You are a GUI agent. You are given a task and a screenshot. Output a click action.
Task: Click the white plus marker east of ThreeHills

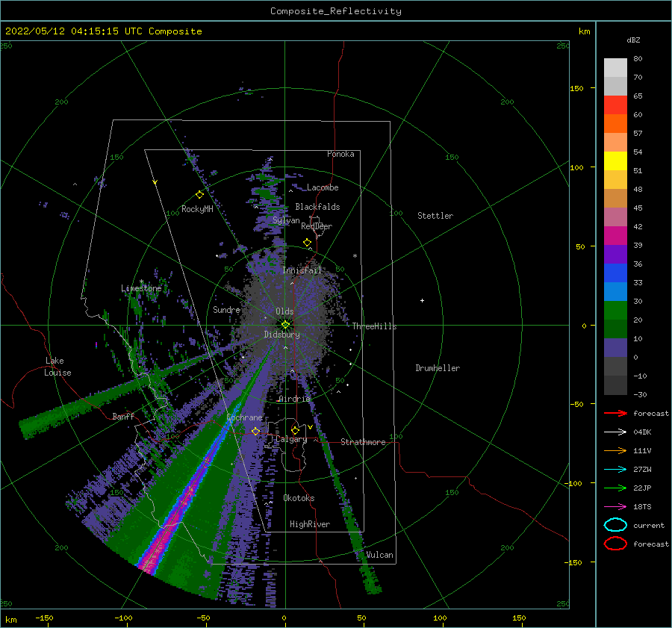422,300
